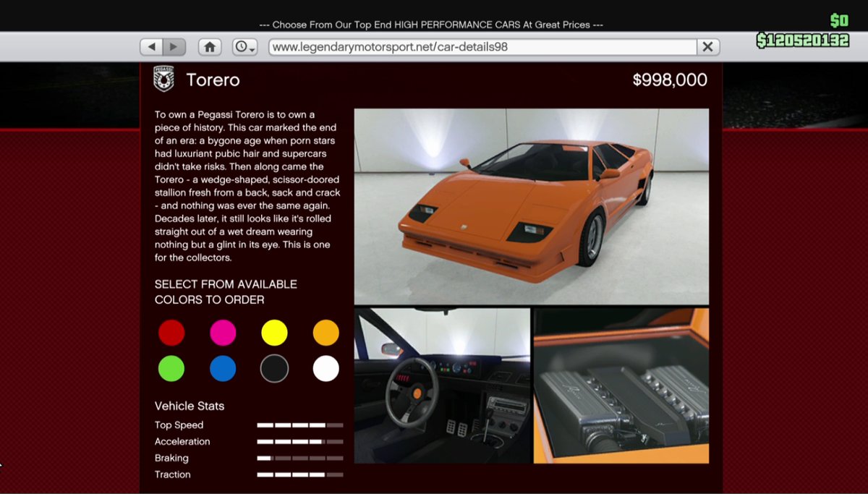Select the white color swatch
Viewport: 868px width, 494px height.
pyautogui.click(x=325, y=368)
